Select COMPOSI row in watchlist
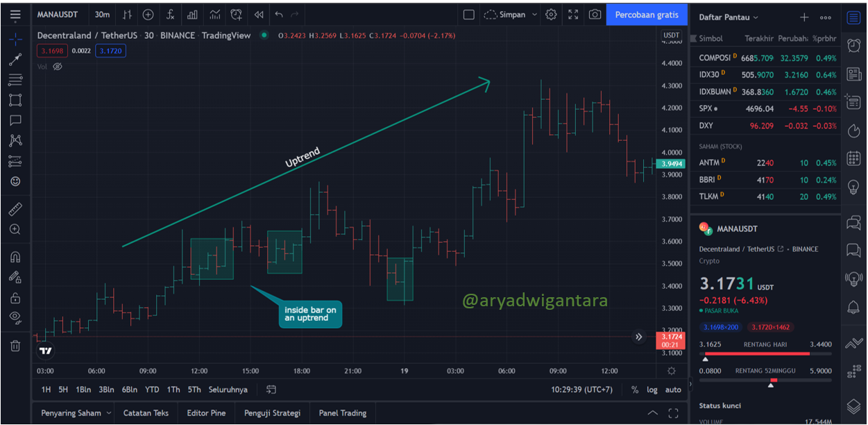Viewport: 868px width, 425px height. pyautogui.click(x=767, y=58)
